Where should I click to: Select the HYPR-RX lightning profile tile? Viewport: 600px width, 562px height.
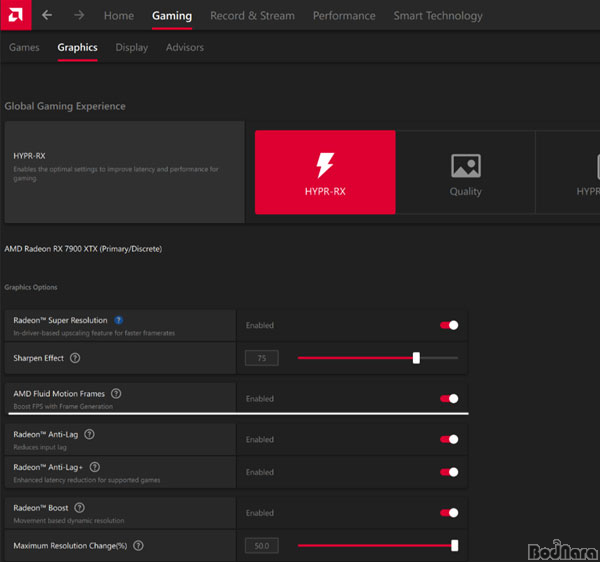(x=325, y=172)
